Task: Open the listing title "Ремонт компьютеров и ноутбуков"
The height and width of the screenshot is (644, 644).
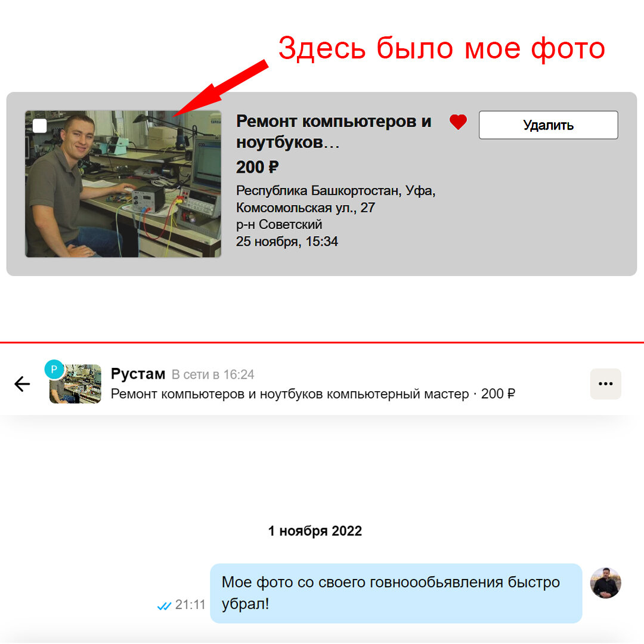Action: (x=331, y=131)
